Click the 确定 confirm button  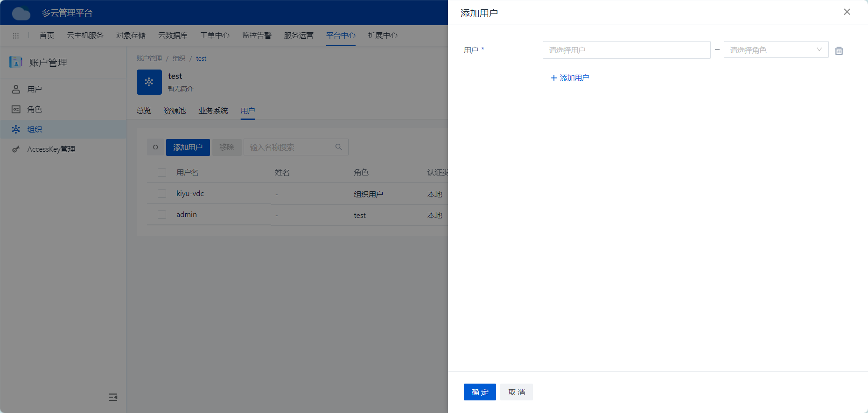coord(480,392)
